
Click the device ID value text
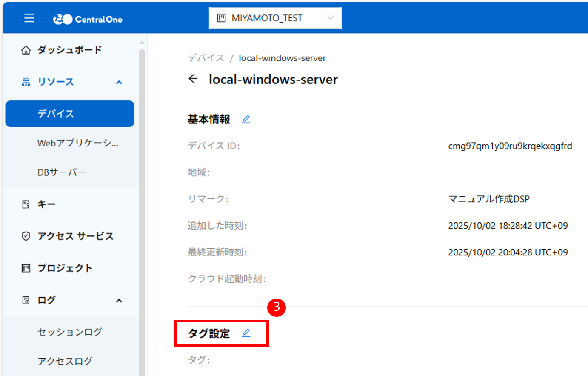click(510, 146)
